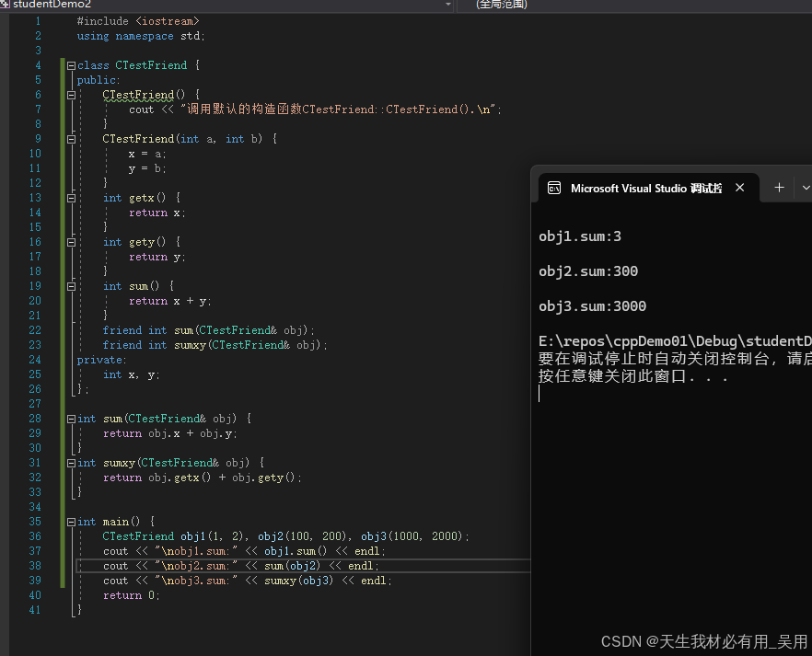Open the terminal tab dropdown menu
Image resolution: width=812 pixels, height=656 pixels.
806,188
